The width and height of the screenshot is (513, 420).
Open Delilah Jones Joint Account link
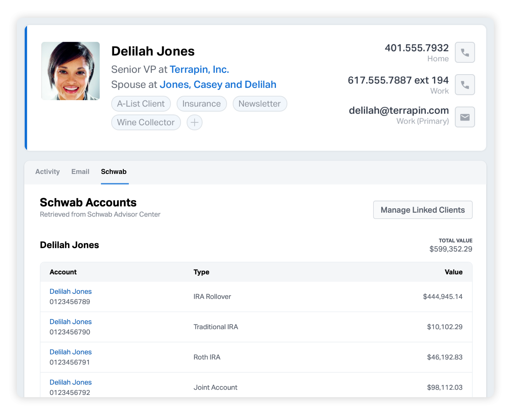[70, 382]
